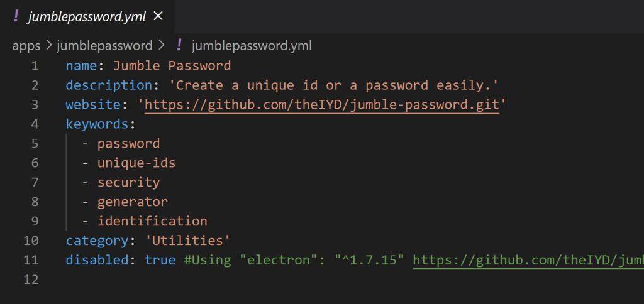Open the jumble-password.git website link
Screen dimensions: 644x304
321,104
